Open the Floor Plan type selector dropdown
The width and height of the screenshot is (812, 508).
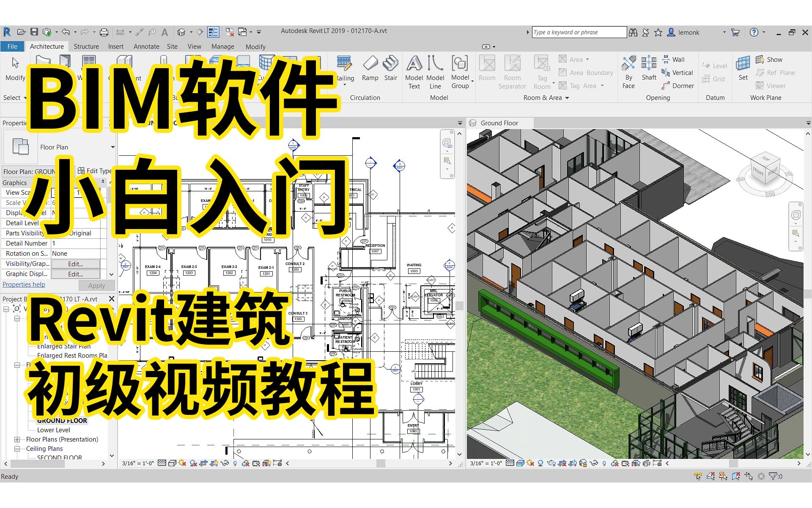(x=112, y=147)
